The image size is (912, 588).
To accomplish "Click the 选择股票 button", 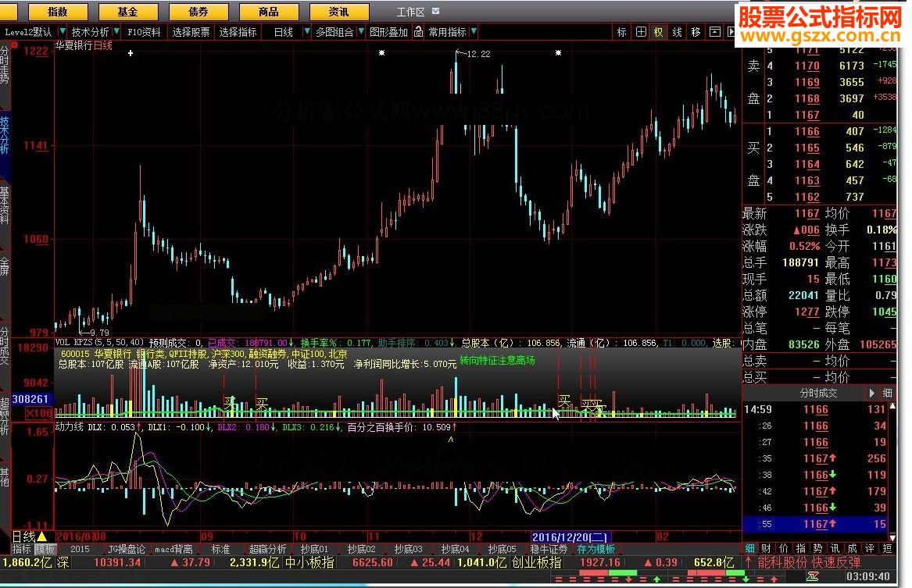I will [x=191, y=32].
